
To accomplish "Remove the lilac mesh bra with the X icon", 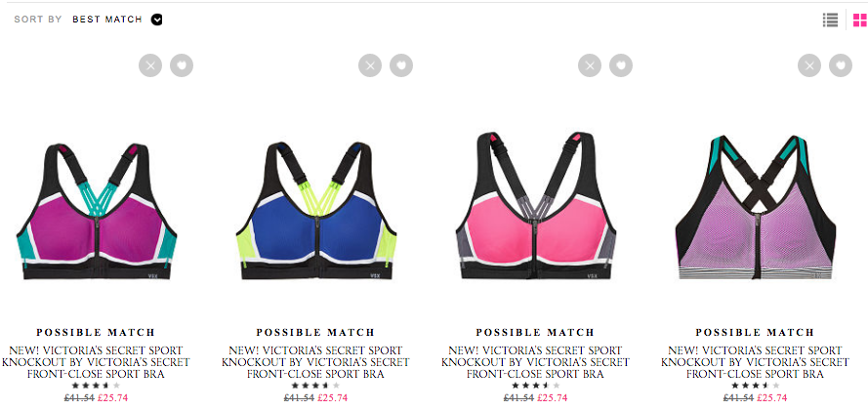I will pos(809,65).
